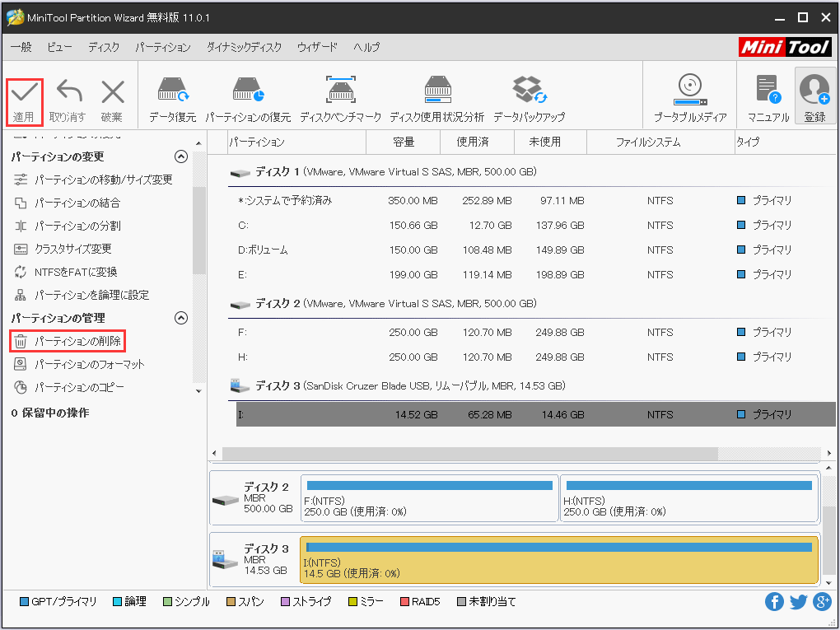Image resolution: width=840 pixels, height=630 pixels.
Task: Select the ディスク 2 header row
Action: 531,304
